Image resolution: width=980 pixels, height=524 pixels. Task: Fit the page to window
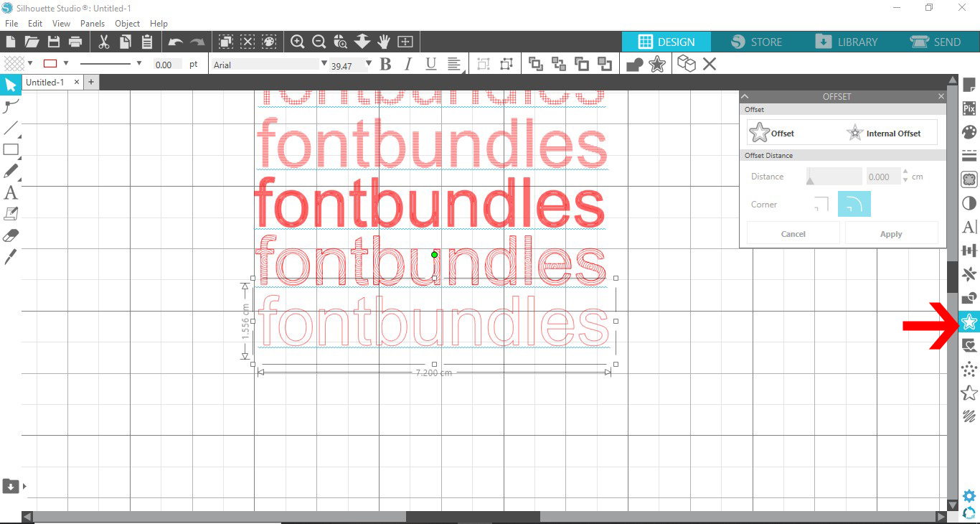(405, 42)
